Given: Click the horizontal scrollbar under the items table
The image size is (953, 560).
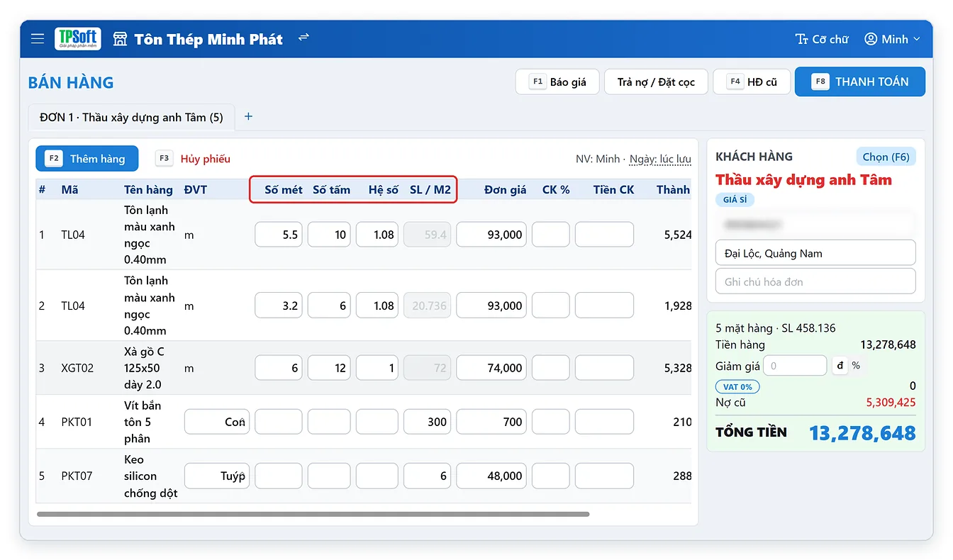Looking at the screenshot, I should click(x=313, y=514).
